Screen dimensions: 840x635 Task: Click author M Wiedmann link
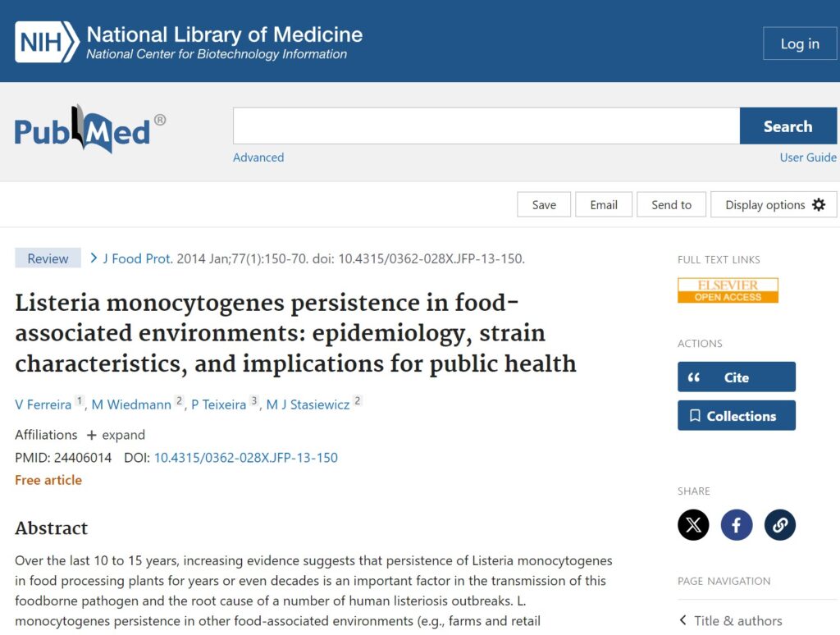[131, 404]
